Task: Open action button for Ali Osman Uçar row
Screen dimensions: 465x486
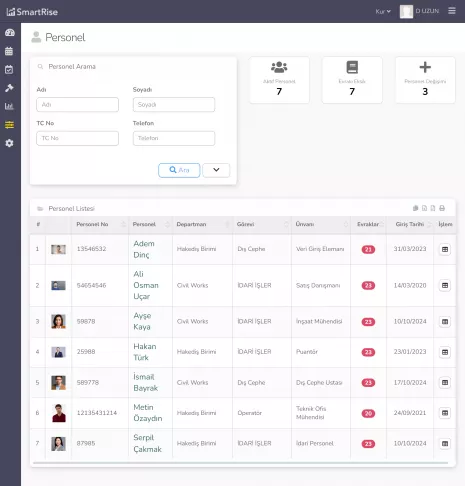Action: click(x=445, y=285)
